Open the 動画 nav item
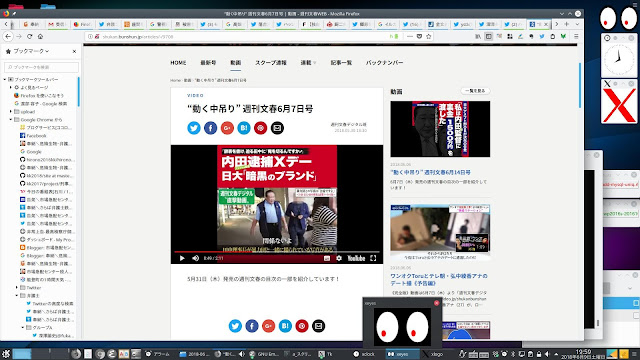 click(236, 62)
